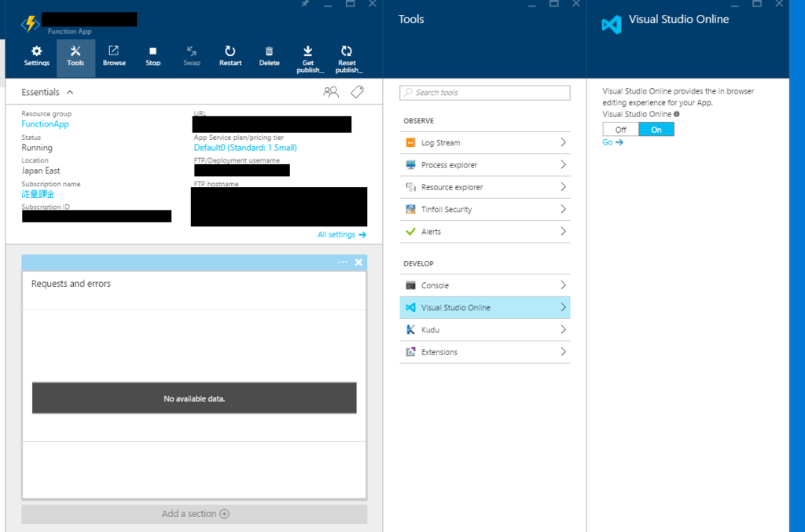The image size is (805, 532).
Task: Expand the Console chevron
Action: tap(563, 285)
